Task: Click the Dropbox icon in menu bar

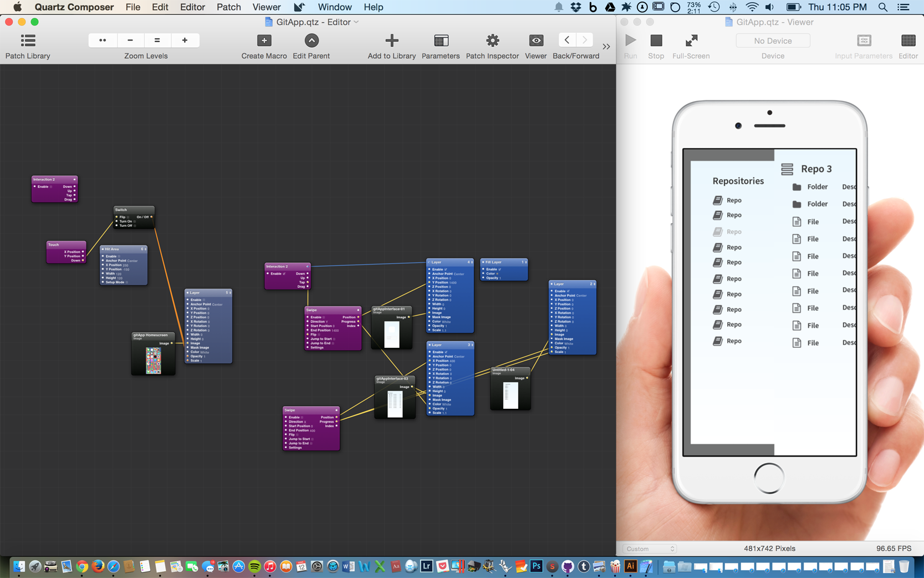Action: click(x=576, y=7)
